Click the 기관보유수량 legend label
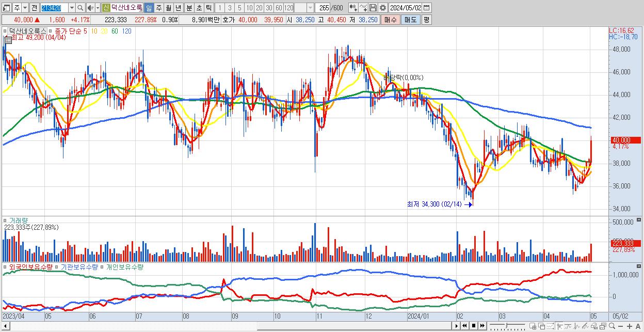The width and height of the screenshot is (644, 332). click(79, 267)
